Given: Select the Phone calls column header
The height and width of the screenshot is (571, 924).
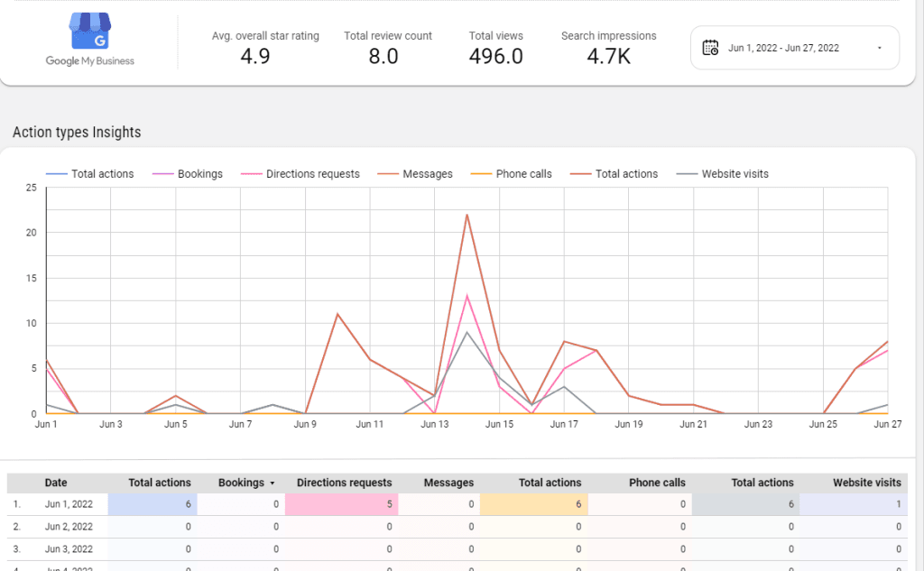Looking at the screenshot, I should (657, 483).
